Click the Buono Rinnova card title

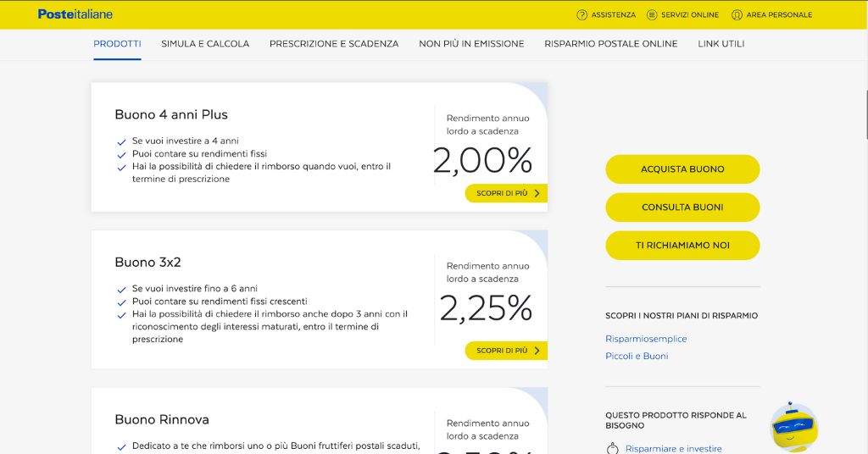coord(162,419)
